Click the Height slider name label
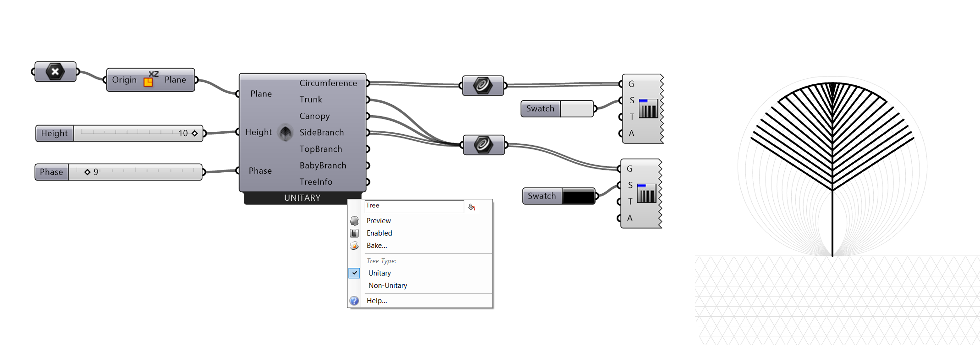Image resolution: width=980 pixels, height=345 pixels. pos(54,134)
